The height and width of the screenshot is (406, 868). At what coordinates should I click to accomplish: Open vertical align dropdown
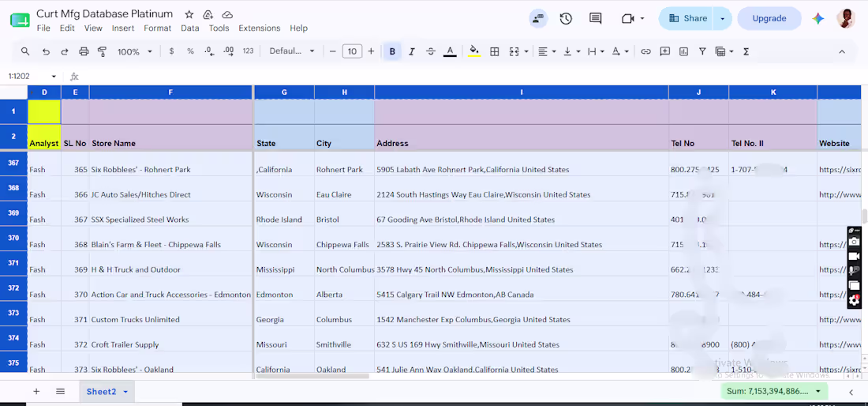(571, 51)
